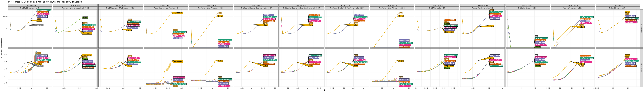The width and height of the screenshot is (644, 92).
Task: Select Slow label in transform kilobytes panel
Action: tap(492, 26)
